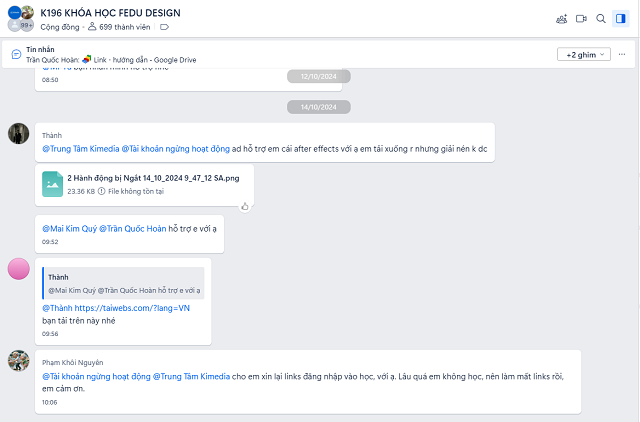Click the PNG file type icon
Image resolution: width=640 pixels, height=422 pixels.
(x=53, y=184)
